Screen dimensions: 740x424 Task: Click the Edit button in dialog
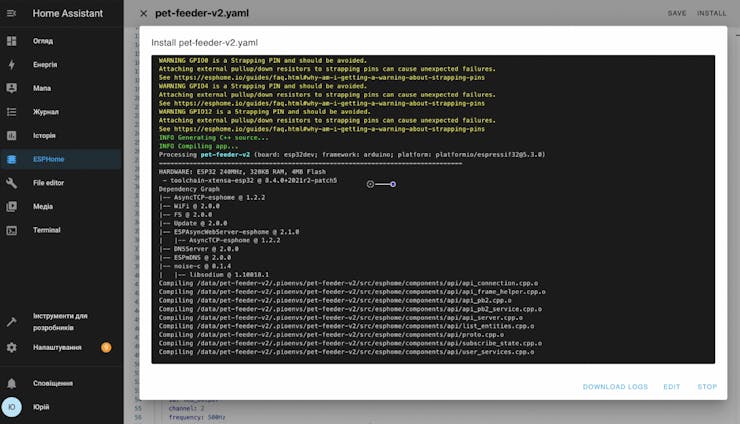672,387
